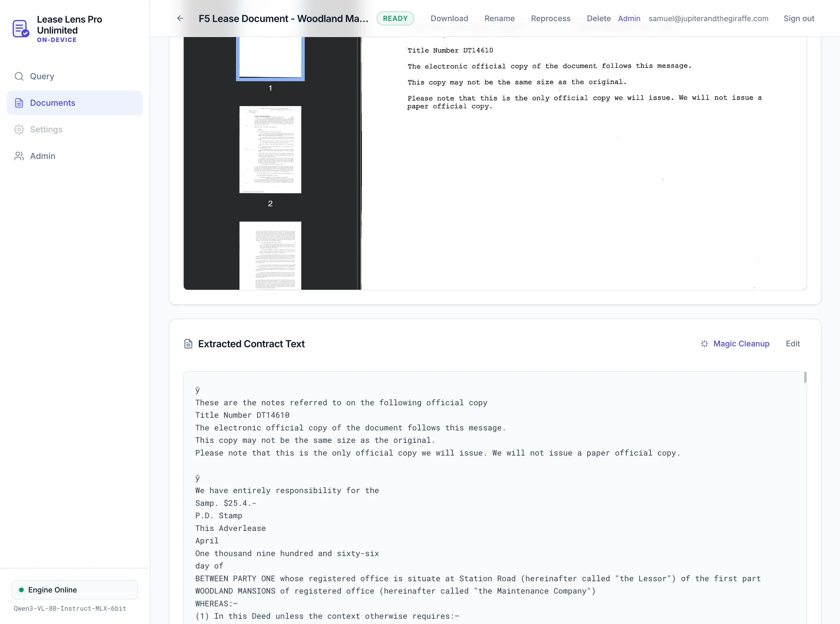Open the Query page from the sidebar
840x624 pixels.
tap(75, 76)
